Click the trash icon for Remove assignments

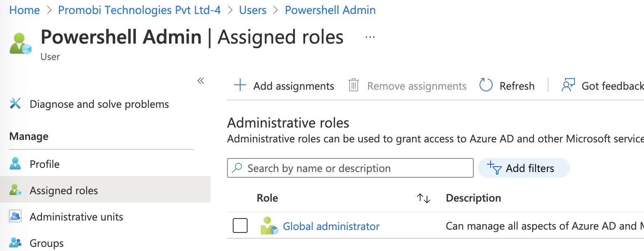pos(354,86)
